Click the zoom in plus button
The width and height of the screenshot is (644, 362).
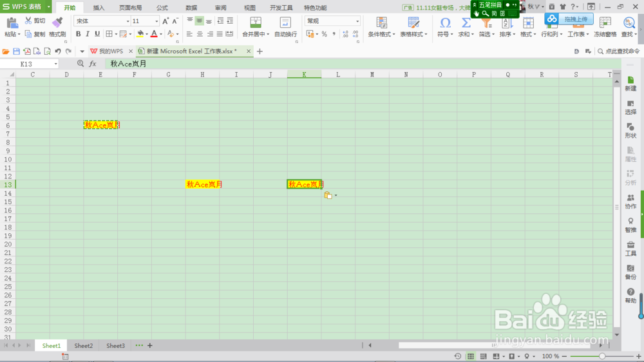(639, 356)
